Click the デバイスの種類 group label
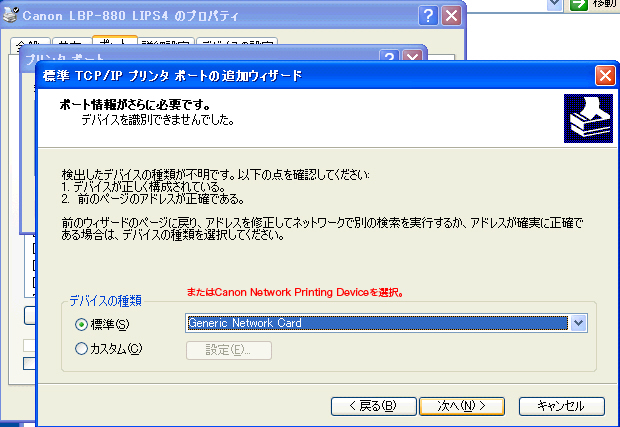Image resolution: width=620 pixels, height=427 pixels. click(106, 301)
